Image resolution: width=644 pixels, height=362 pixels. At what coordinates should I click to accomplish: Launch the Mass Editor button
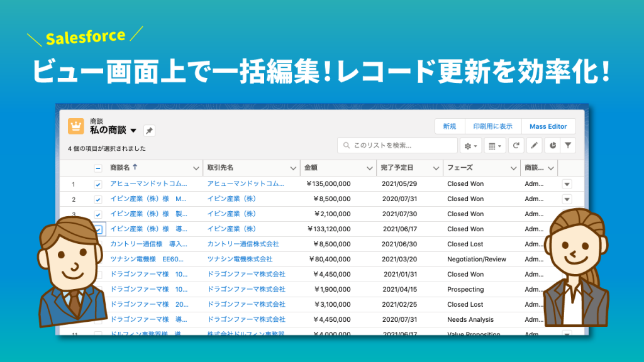coord(548,126)
